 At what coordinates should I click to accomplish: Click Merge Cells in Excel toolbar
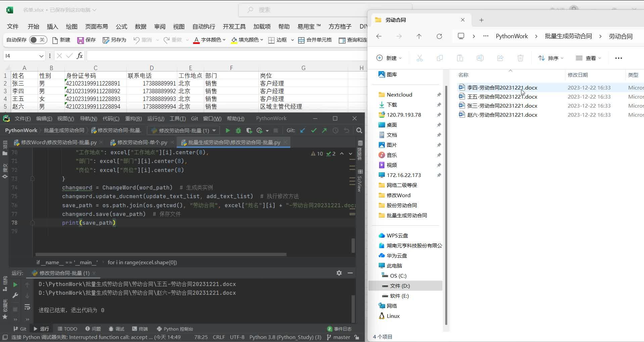tap(315, 40)
